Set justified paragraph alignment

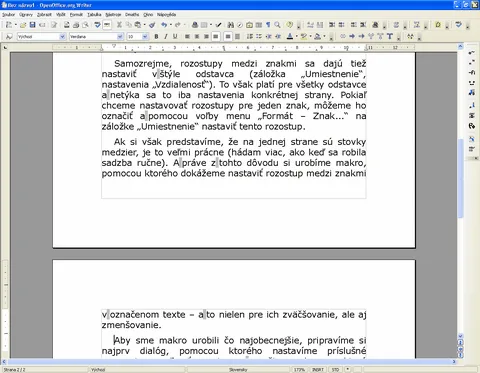click(216, 37)
